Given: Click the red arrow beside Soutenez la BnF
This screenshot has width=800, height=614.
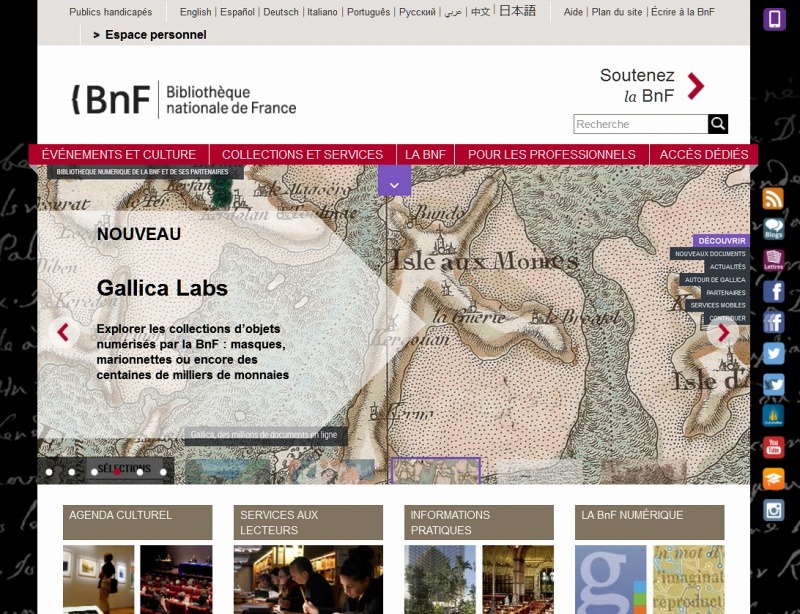Looking at the screenshot, I should coord(696,86).
